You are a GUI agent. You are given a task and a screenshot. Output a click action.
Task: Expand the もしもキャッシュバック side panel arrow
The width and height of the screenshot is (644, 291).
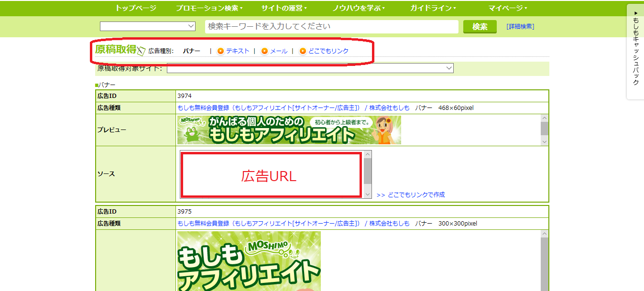635,13
